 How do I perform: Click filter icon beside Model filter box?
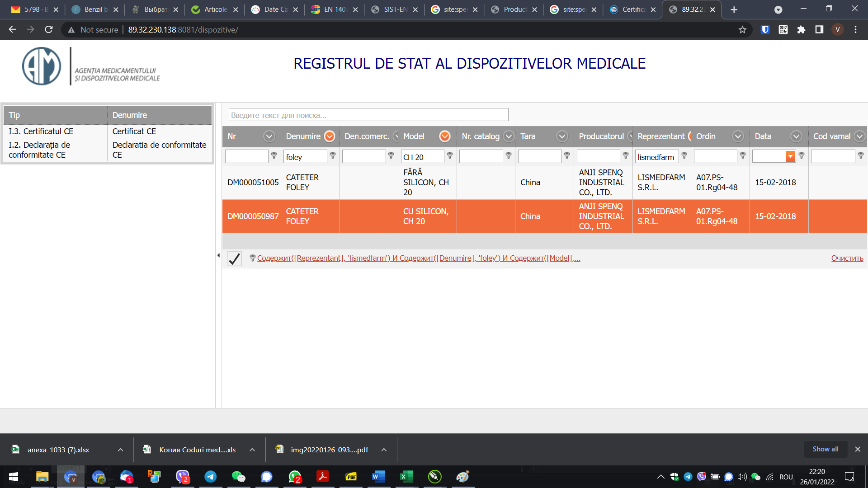(x=450, y=155)
